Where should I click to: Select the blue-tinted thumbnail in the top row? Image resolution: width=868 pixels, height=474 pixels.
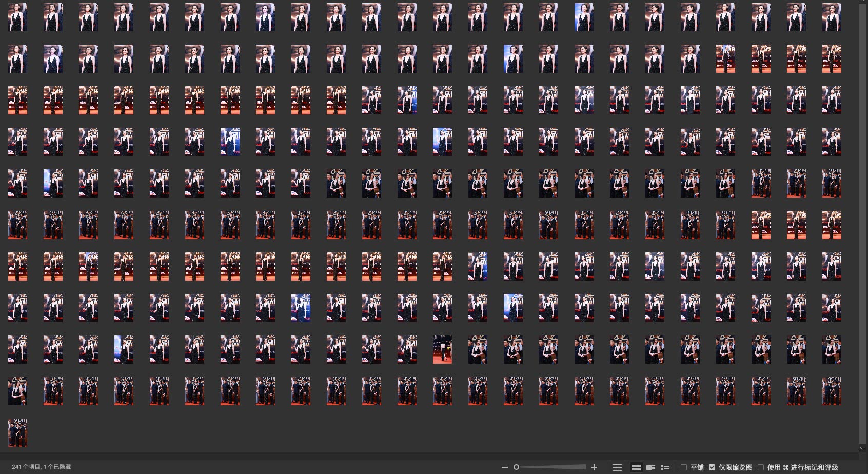pyautogui.click(x=584, y=17)
